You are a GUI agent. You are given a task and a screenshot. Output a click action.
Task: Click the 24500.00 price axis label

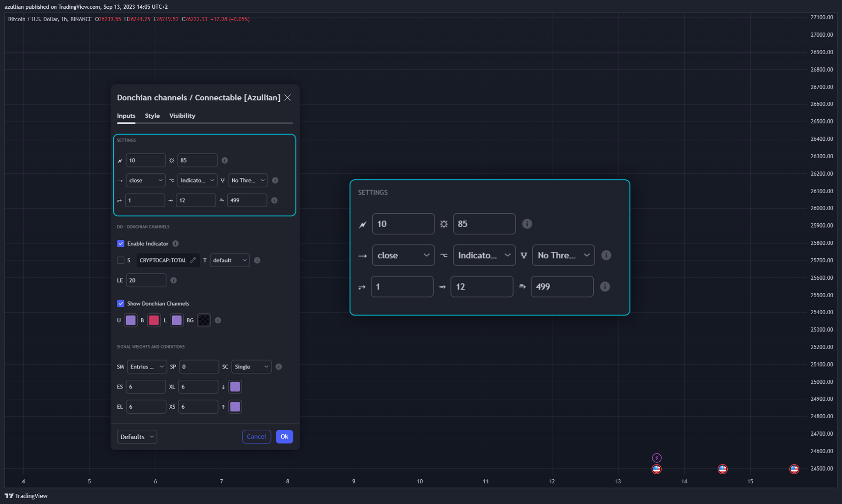tap(822, 469)
